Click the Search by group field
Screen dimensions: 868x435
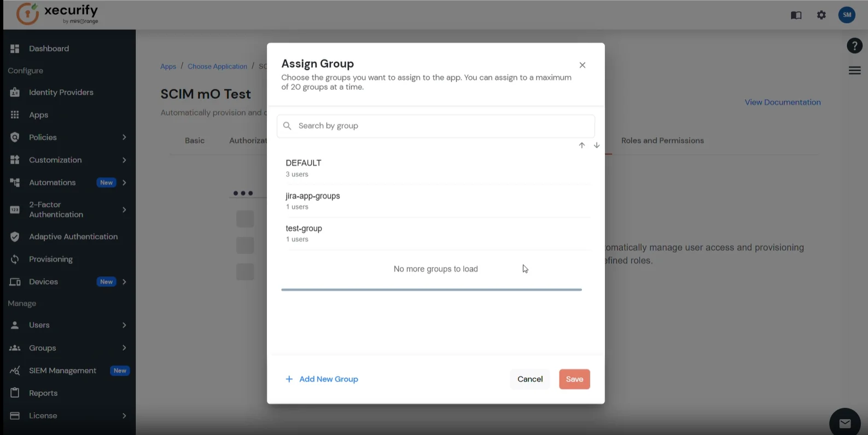pos(436,126)
